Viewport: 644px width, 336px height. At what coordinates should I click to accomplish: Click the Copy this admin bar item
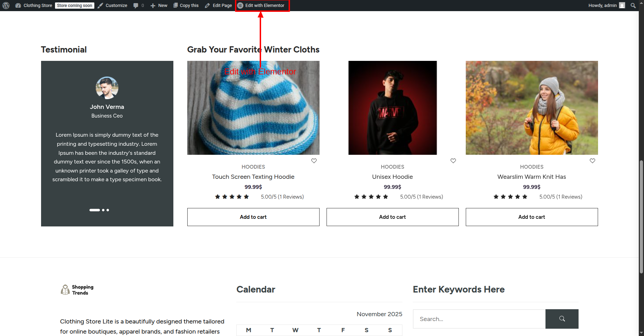click(186, 6)
